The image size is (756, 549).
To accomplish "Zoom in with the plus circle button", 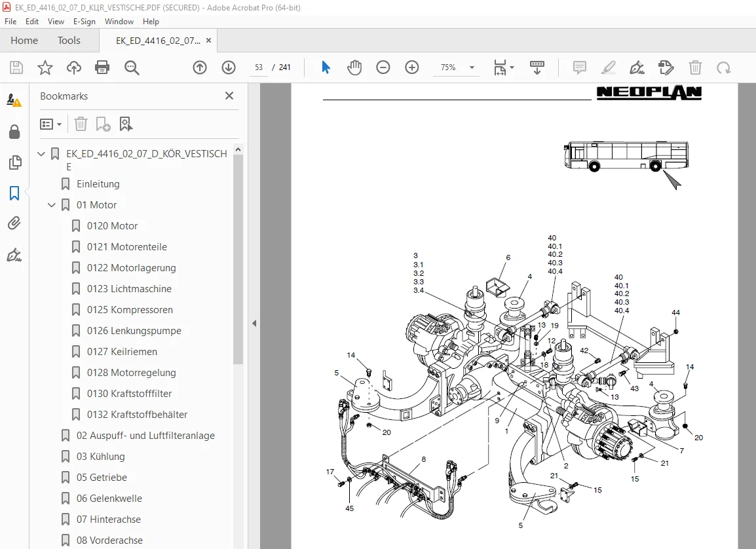I will click(412, 67).
